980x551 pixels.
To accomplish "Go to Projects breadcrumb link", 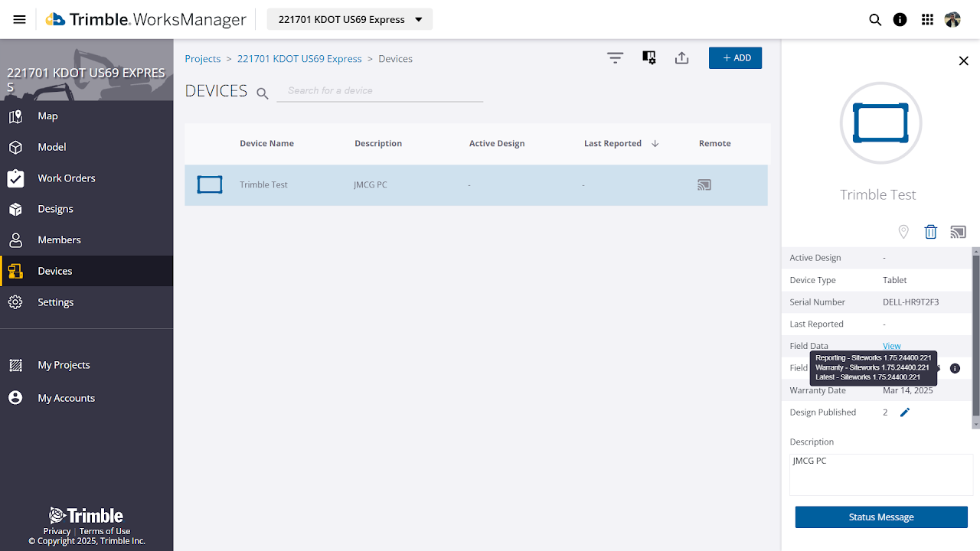I will click(203, 59).
